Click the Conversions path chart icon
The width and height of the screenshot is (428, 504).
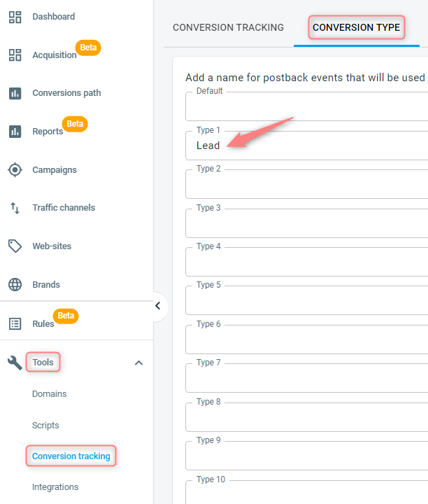tap(15, 93)
